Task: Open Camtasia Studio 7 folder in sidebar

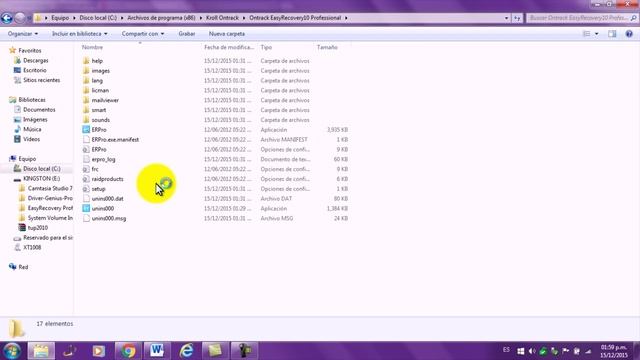Action: click(x=50, y=188)
